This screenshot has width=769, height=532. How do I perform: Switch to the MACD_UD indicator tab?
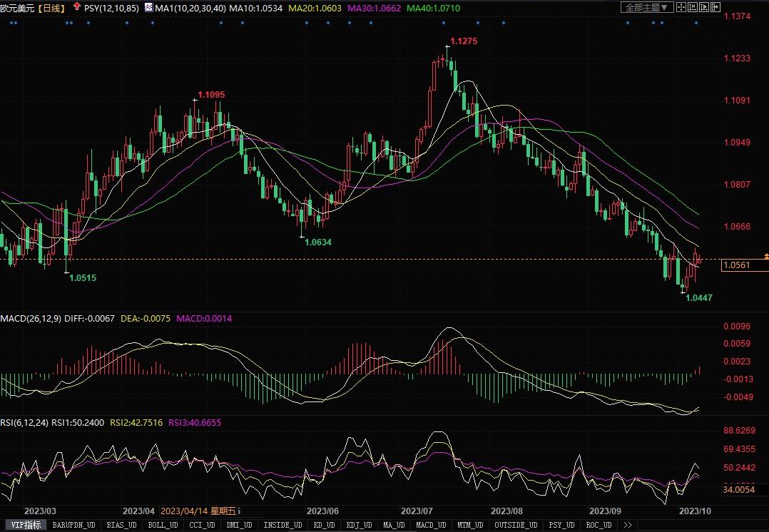(430, 525)
